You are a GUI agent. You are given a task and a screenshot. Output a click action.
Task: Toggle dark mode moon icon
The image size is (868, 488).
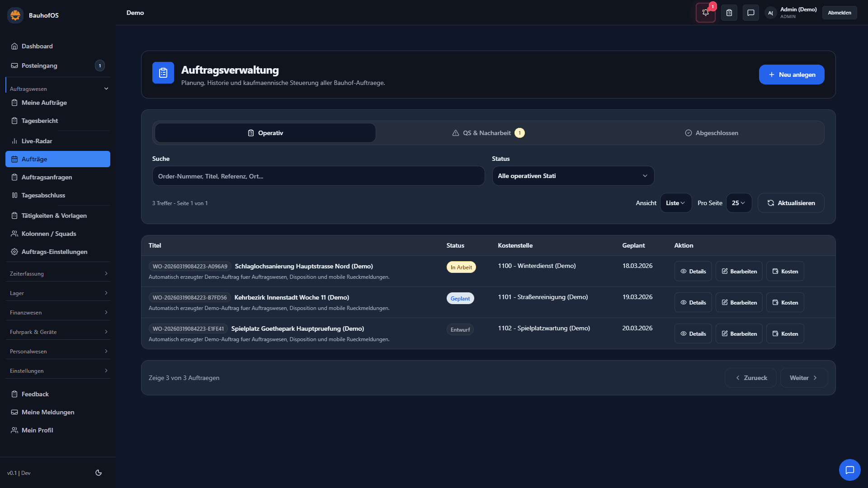99,473
